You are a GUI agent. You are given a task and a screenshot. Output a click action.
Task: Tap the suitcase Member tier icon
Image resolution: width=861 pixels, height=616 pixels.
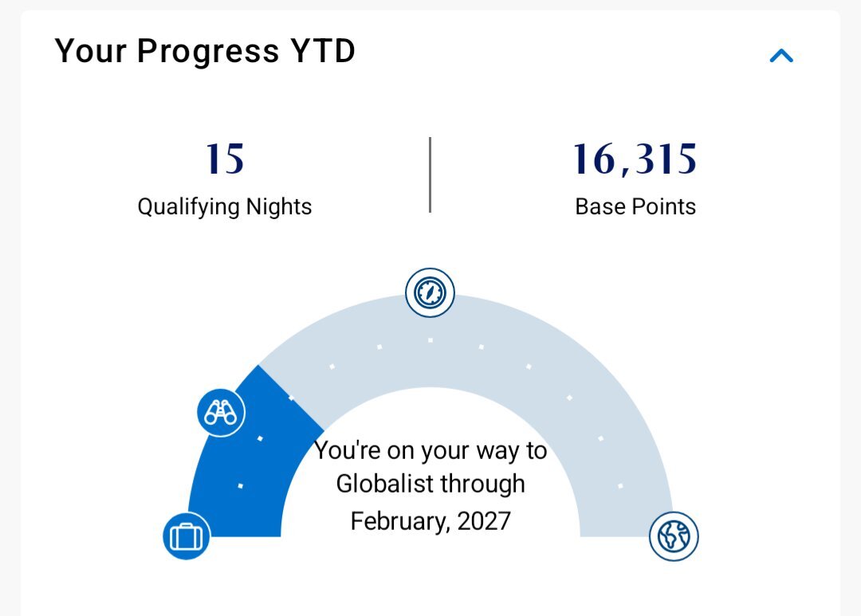tap(187, 536)
